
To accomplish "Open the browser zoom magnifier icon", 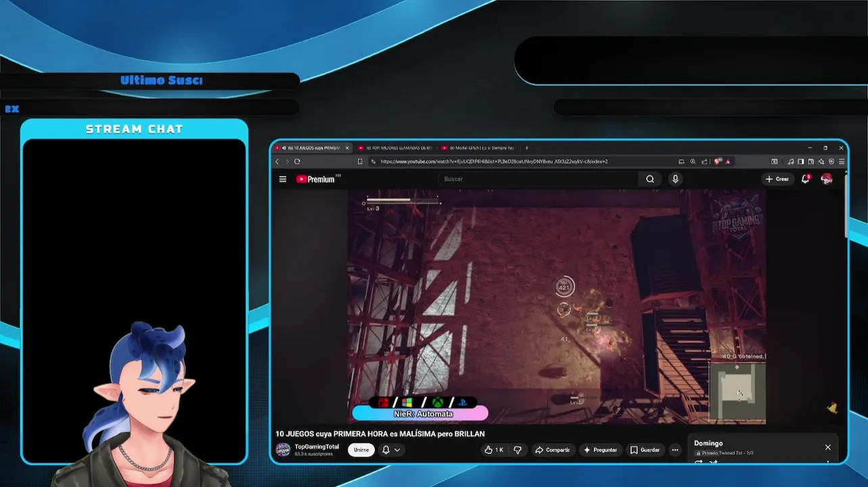I will (x=693, y=162).
